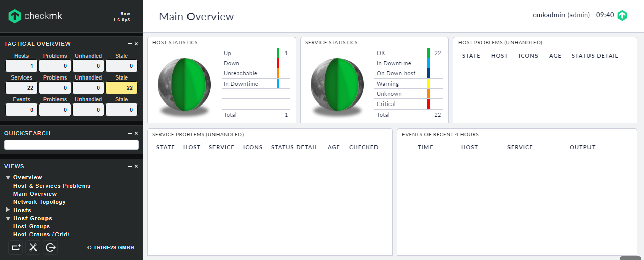This screenshot has width=644, height=260.
Task: Click OK row in Service Statistics
Action: click(x=409, y=53)
